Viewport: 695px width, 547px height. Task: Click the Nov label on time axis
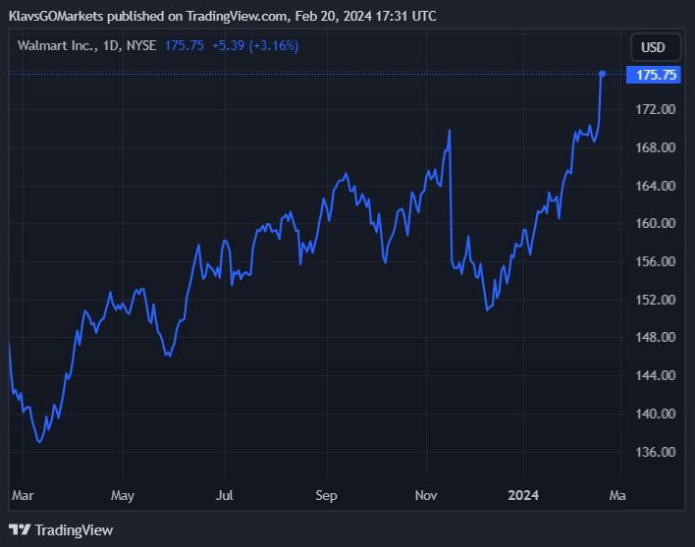427,495
